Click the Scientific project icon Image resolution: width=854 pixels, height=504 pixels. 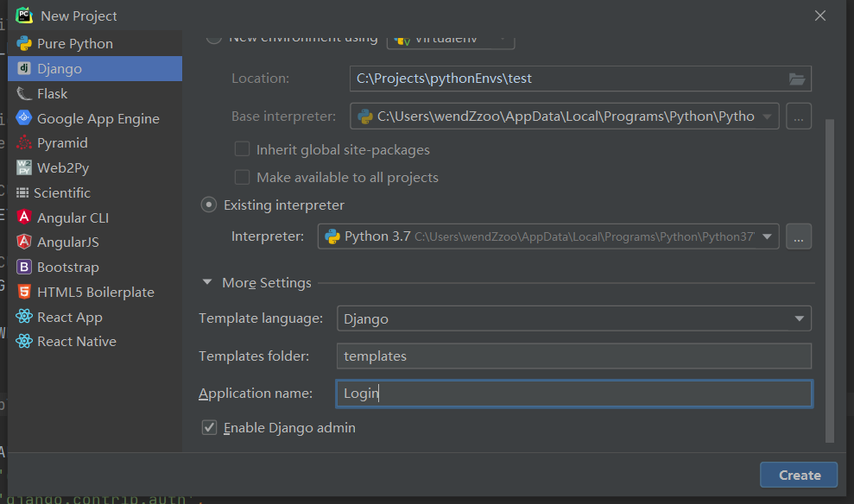point(22,192)
